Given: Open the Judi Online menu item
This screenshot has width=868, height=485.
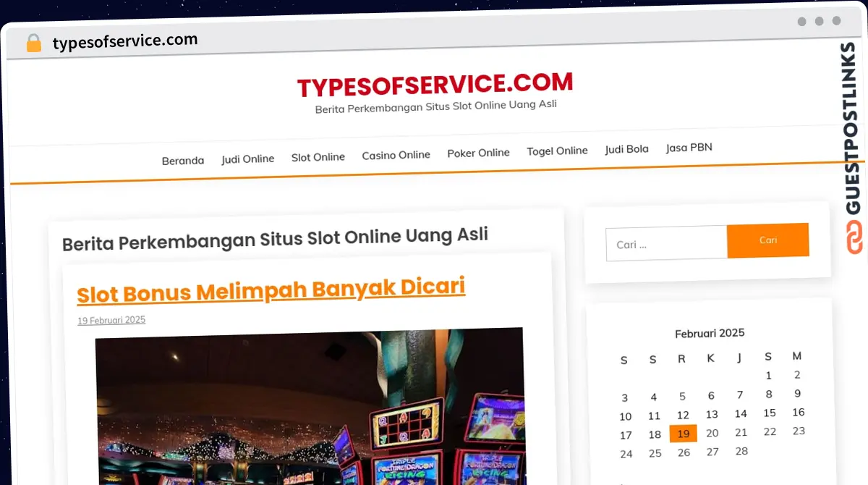Looking at the screenshot, I should tap(248, 159).
